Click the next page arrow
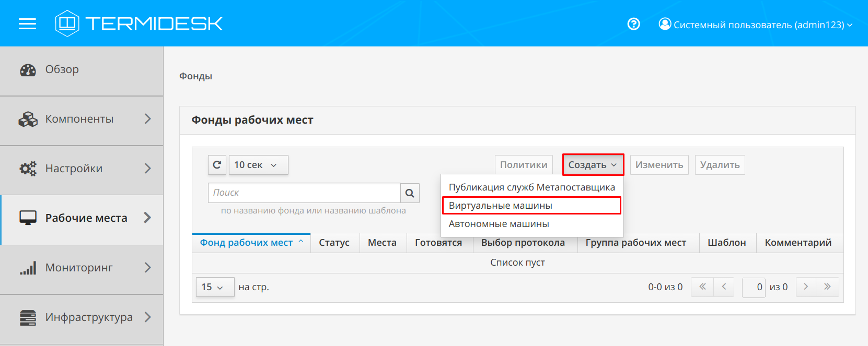 pos(806,287)
